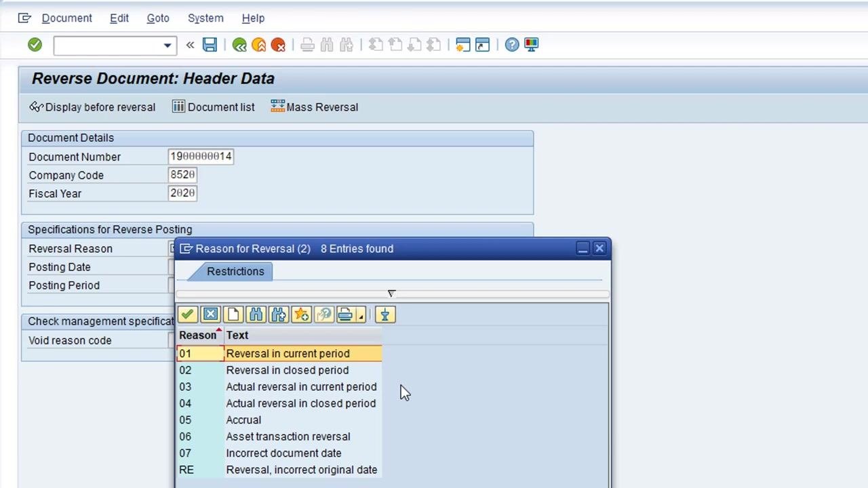
Task: Click the popup's blue Cancel X icon
Action: [x=210, y=314]
